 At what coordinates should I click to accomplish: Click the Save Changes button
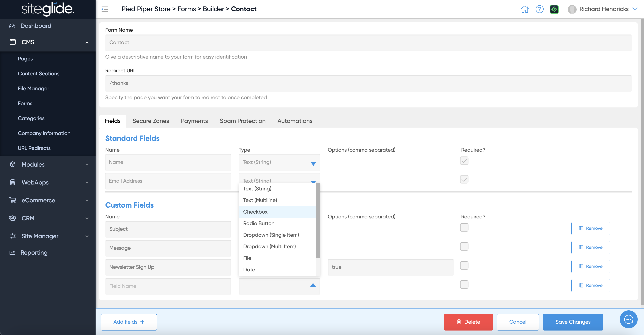(573, 322)
